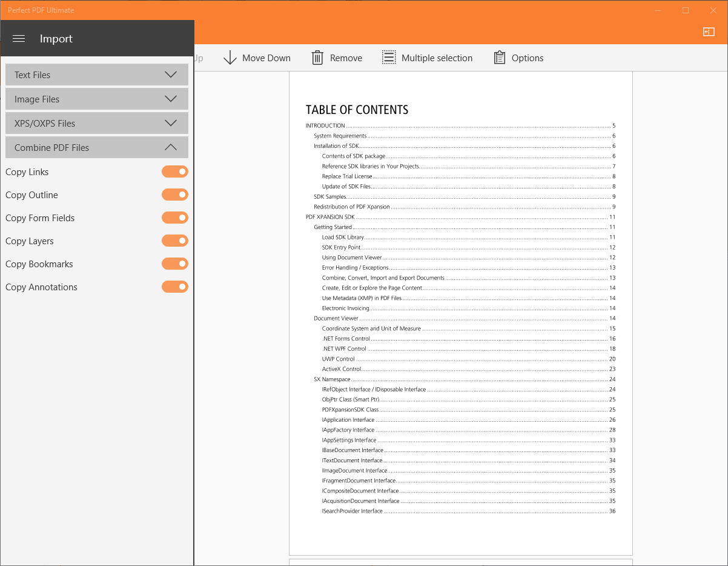This screenshot has height=566, width=728.
Task: Open the Options icon in the toolbar
Action: (x=500, y=58)
